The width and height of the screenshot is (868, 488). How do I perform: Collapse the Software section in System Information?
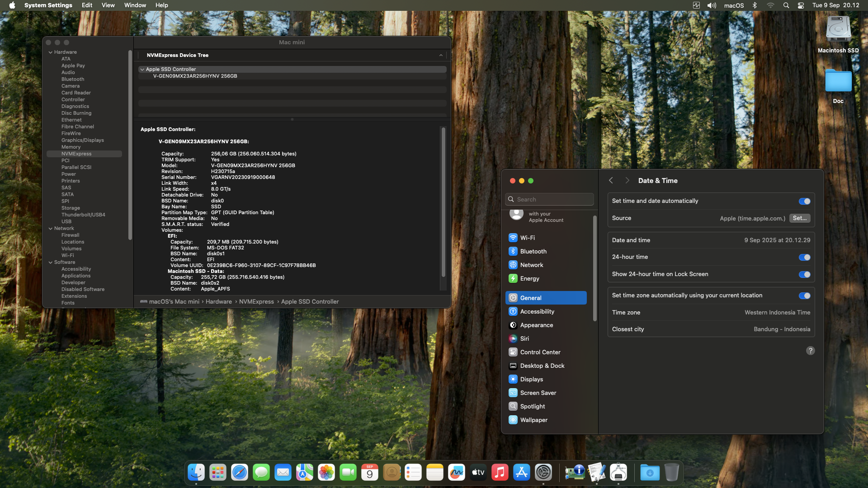coord(51,263)
